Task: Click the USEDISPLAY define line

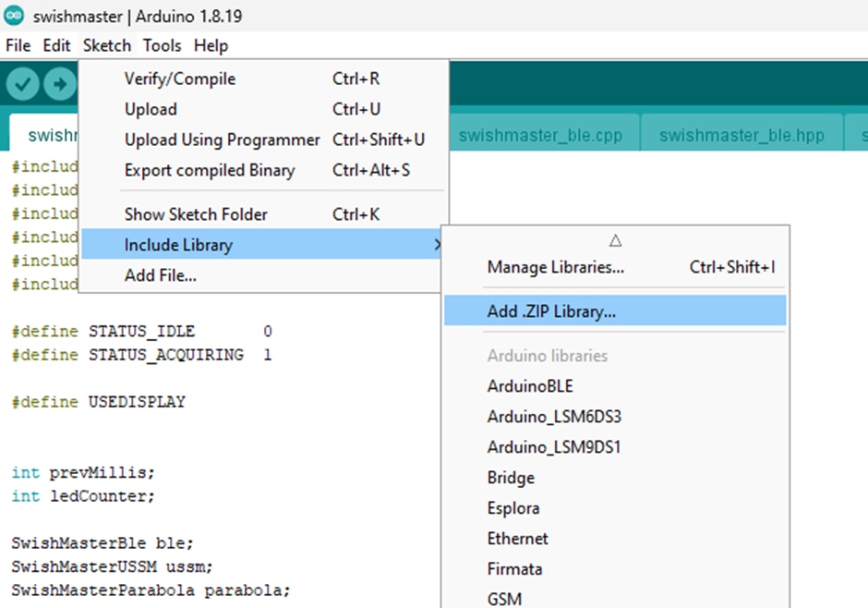Action: pos(99,401)
